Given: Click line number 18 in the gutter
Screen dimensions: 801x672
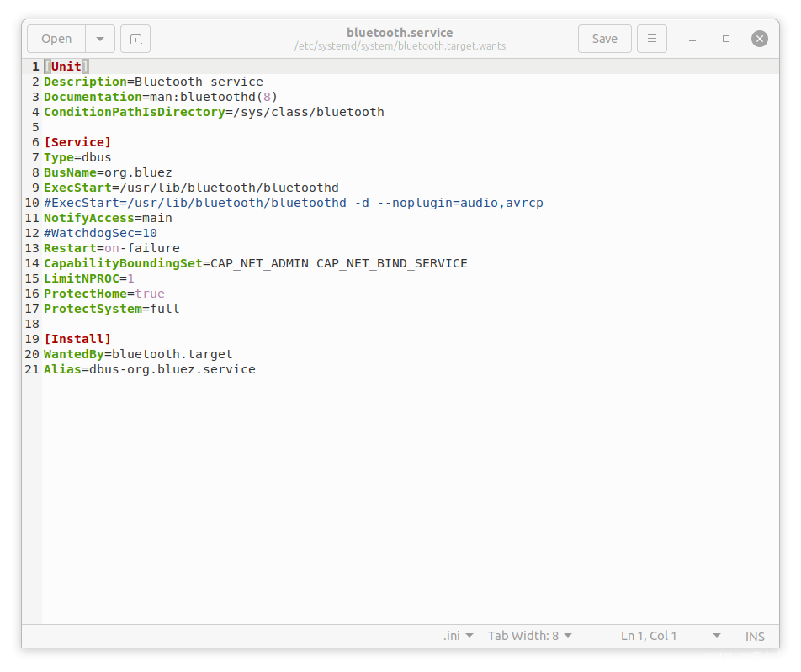Looking at the screenshot, I should coord(32,325).
